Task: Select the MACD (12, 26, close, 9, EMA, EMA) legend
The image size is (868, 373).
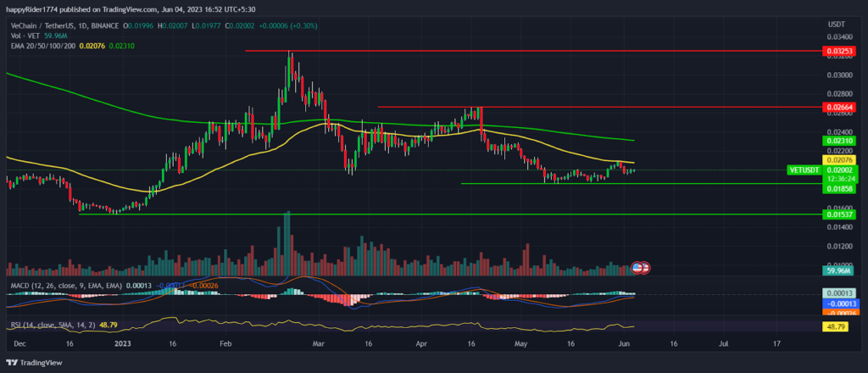Action: [x=64, y=285]
